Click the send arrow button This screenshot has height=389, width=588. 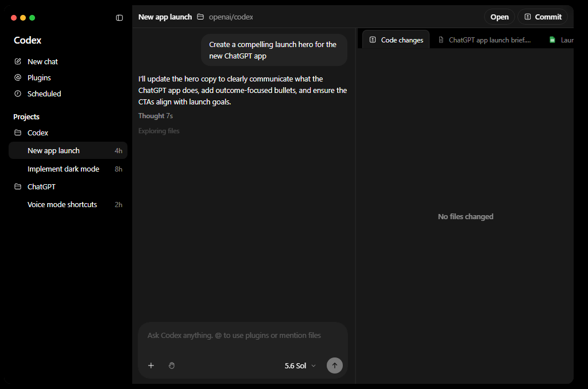pyautogui.click(x=335, y=365)
